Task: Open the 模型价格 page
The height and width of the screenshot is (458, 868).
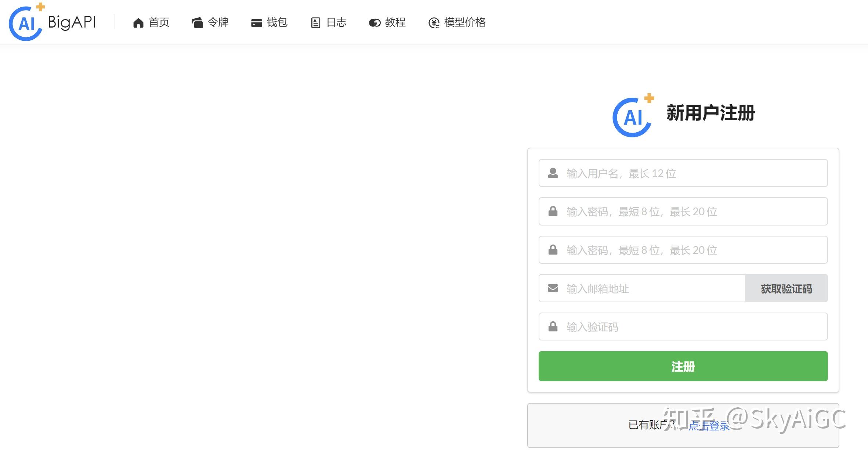Action: click(464, 22)
